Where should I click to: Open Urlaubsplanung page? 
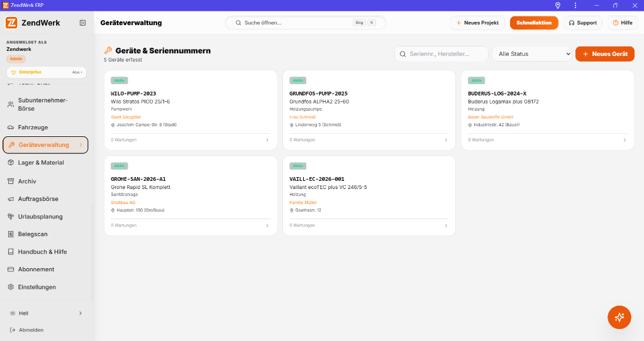point(45,217)
